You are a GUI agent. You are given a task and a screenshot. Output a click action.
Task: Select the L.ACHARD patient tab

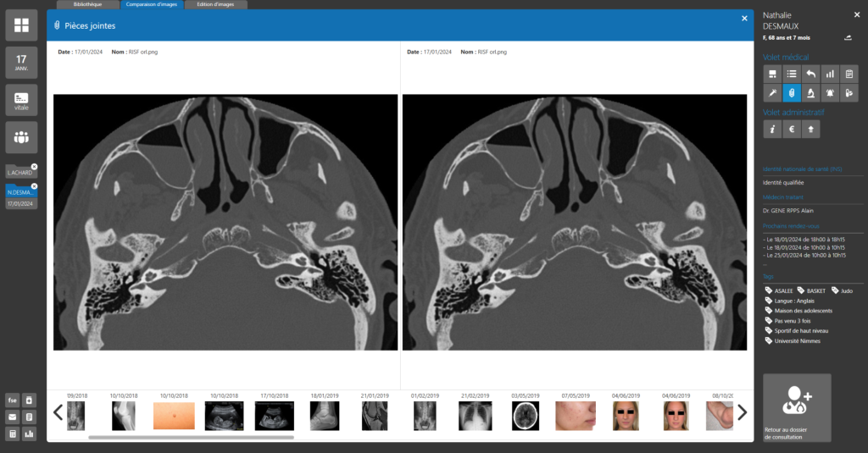(19, 172)
